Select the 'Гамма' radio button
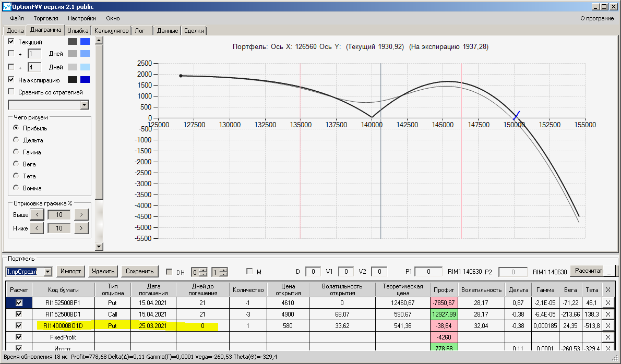The width and height of the screenshot is (621, 364). (16, 152)
